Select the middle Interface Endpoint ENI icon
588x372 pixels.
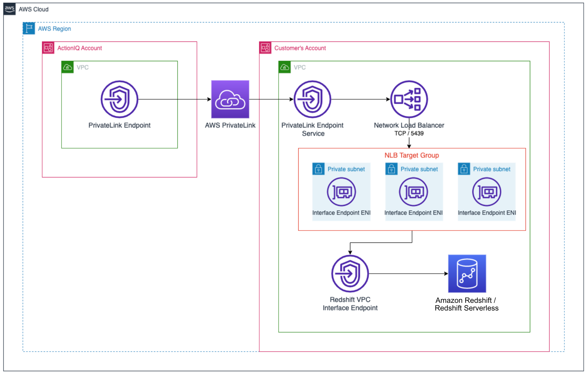[414, 191]
